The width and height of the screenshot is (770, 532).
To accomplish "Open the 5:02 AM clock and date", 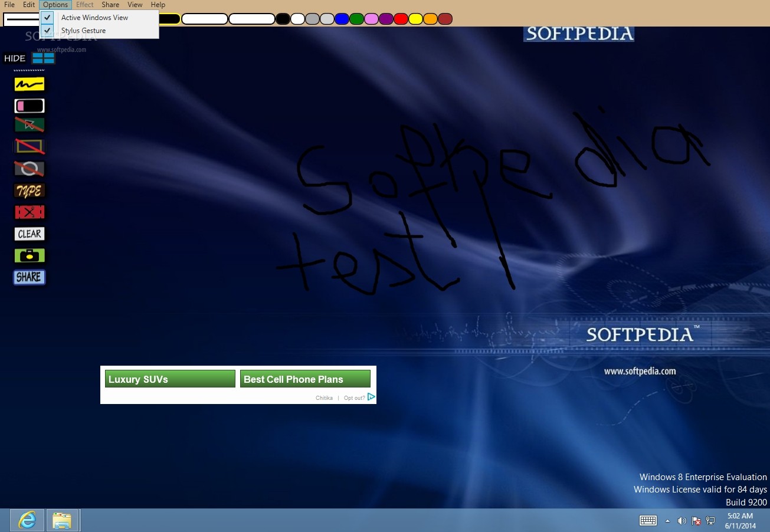I will pyautogui.click(x=740, y=521).
